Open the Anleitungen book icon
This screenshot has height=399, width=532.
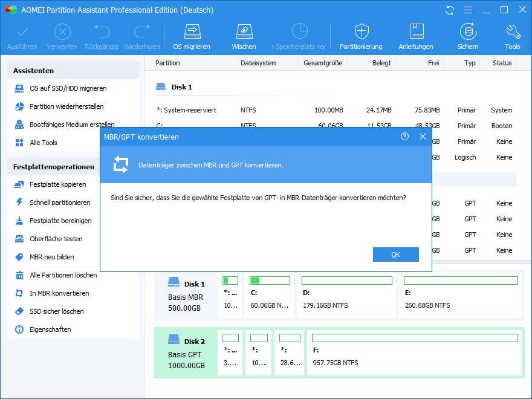click(x=416, y=36)
